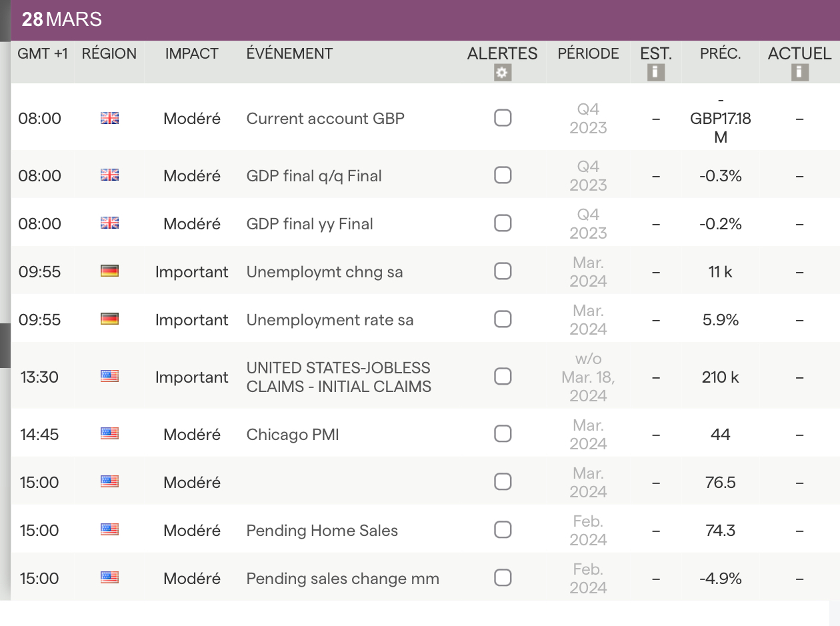This screenshot has width=840, height=626.
Task: Click the info icon under EST.
Action: click(x=656, y=72)
